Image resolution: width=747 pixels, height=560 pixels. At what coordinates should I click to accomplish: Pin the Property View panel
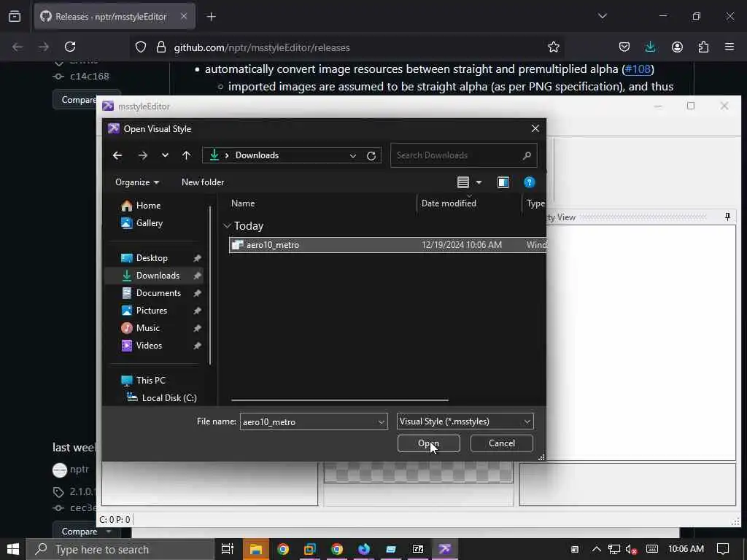[727, 217]
